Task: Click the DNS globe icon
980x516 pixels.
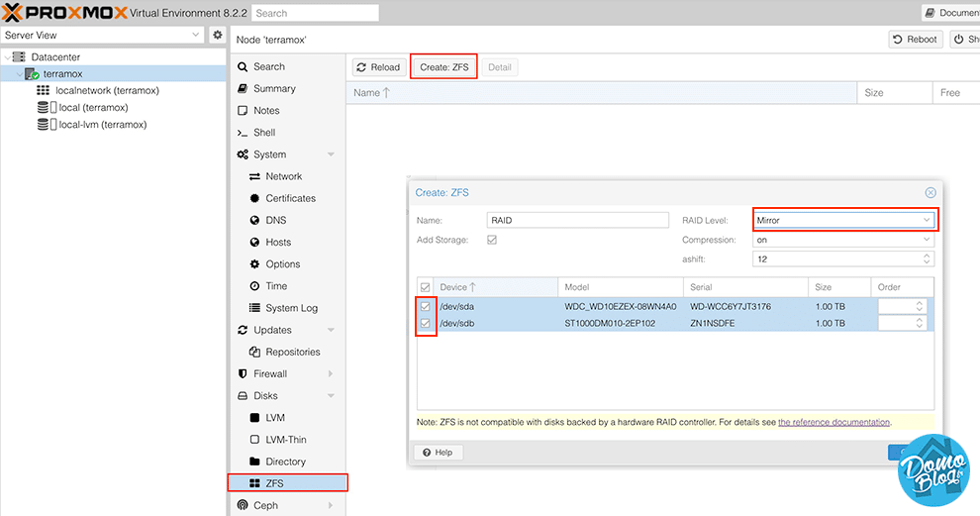Action: coord(254,220)
